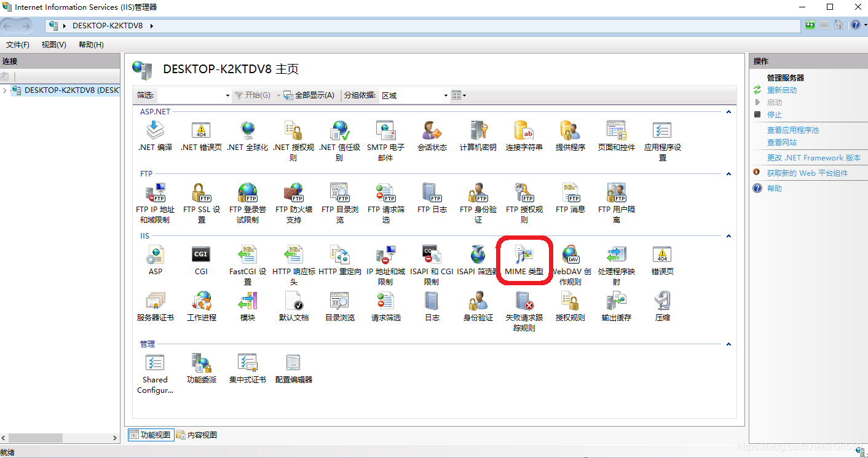Open FTP 目录浏览

tap(340, 203)
